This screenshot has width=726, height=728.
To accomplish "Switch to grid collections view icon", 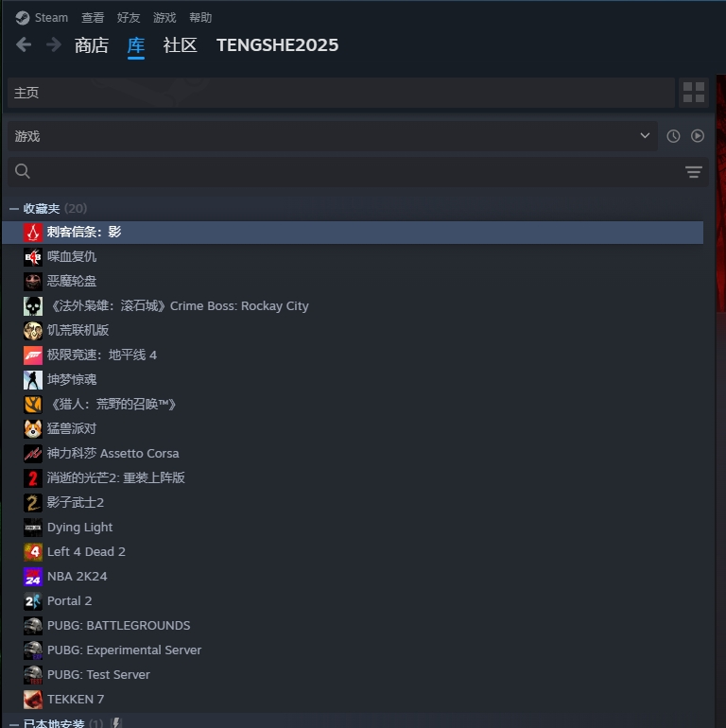I will (x=694, y=93).
